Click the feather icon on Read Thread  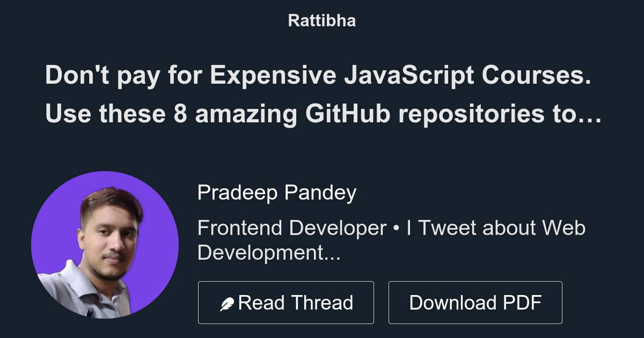click(227, 304)
